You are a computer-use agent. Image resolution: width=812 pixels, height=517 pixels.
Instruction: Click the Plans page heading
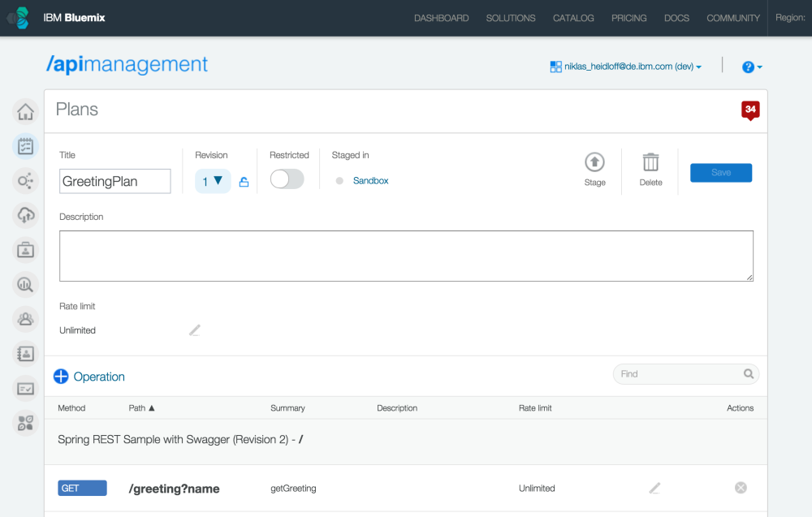point(76,110)
